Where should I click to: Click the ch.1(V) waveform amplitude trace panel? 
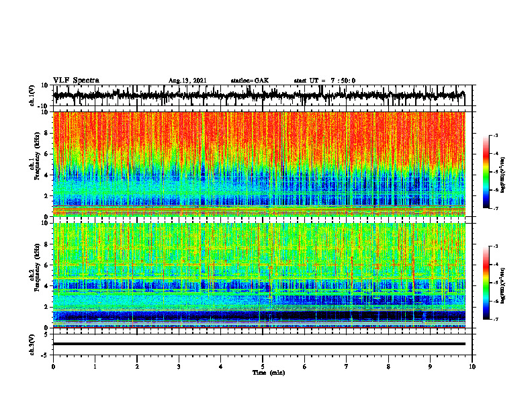click(262, 95)
